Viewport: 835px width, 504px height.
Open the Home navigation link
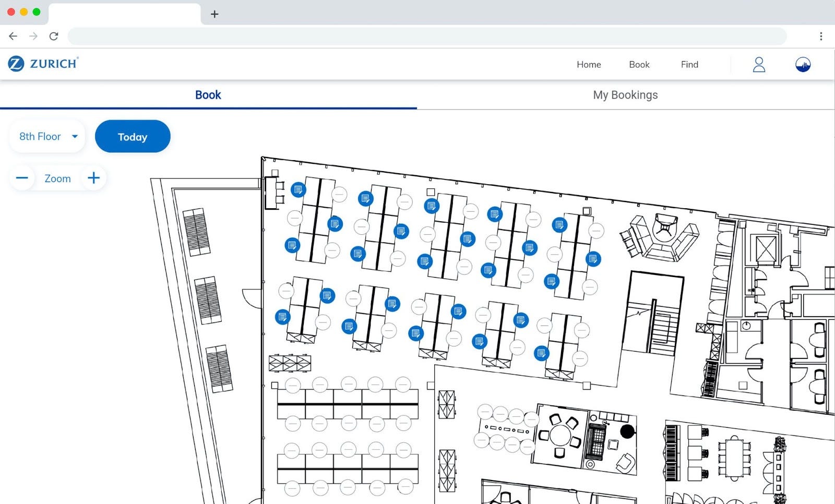[x=589, y=64]
